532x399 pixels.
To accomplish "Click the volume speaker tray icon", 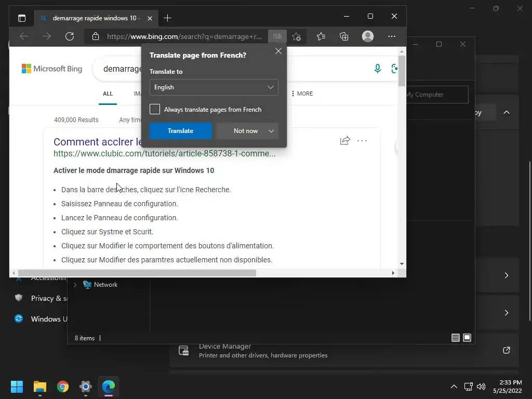I will click(x=481, y=387).
